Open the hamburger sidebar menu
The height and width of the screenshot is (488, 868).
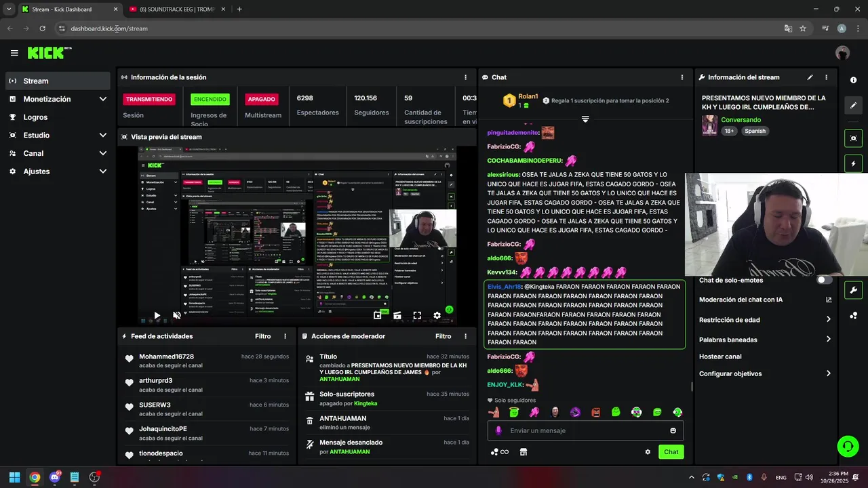(x=14, y=53)
